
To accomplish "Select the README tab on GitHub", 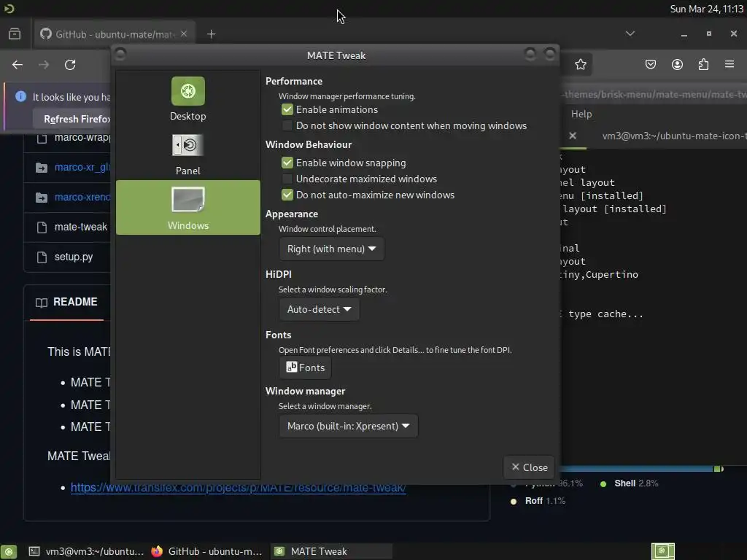I will 66,302.
